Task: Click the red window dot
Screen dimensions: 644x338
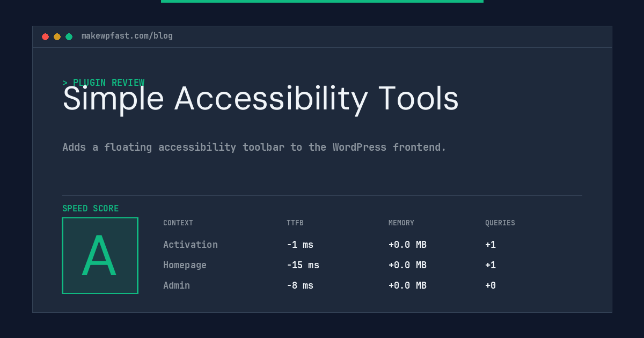Action: (x=45, y=36)
